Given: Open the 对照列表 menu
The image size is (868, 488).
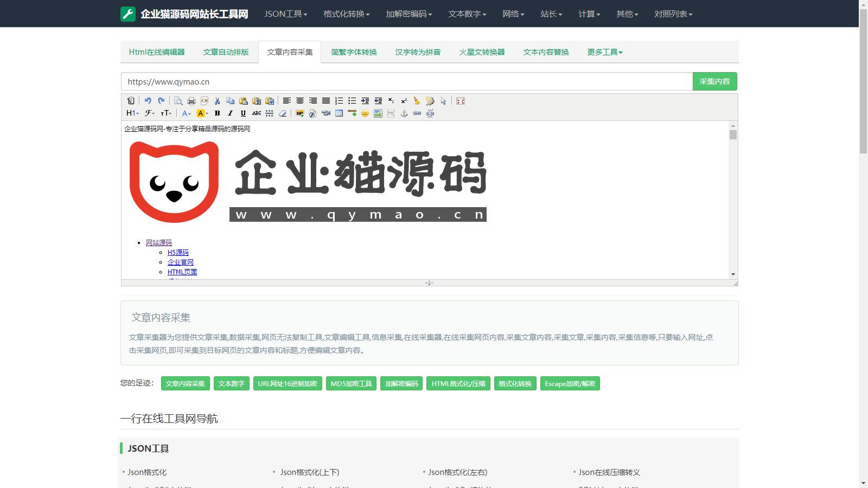Looking at the screenshot, I should click(674, 14).
